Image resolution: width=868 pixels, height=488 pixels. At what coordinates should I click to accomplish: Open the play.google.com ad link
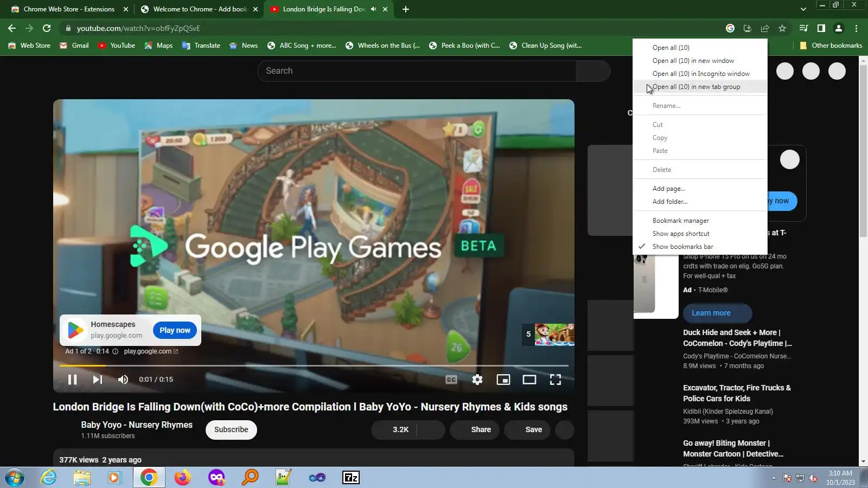[151, 351]
